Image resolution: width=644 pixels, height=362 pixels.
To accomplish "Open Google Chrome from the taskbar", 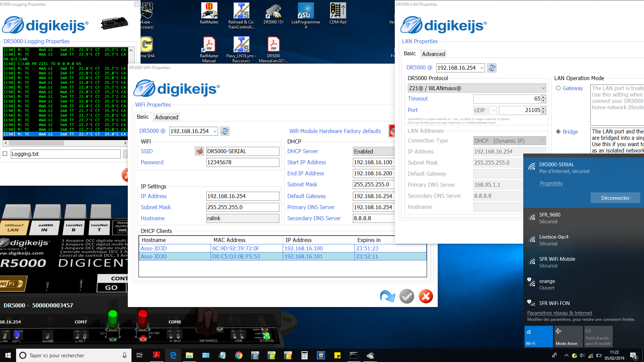I will point(239,355).
